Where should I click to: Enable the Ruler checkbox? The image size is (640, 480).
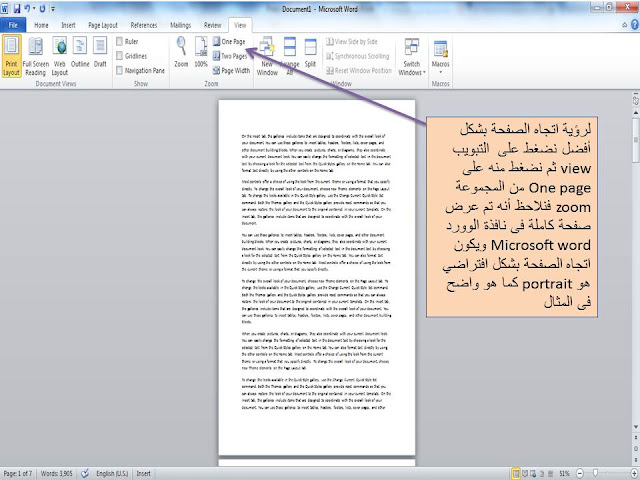pyautogui.click(x=119, y=41)
